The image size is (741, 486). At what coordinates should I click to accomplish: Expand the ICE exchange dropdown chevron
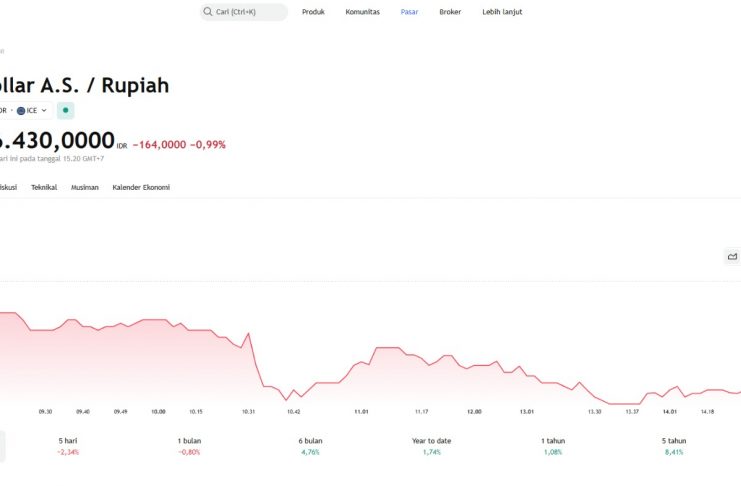44,110
